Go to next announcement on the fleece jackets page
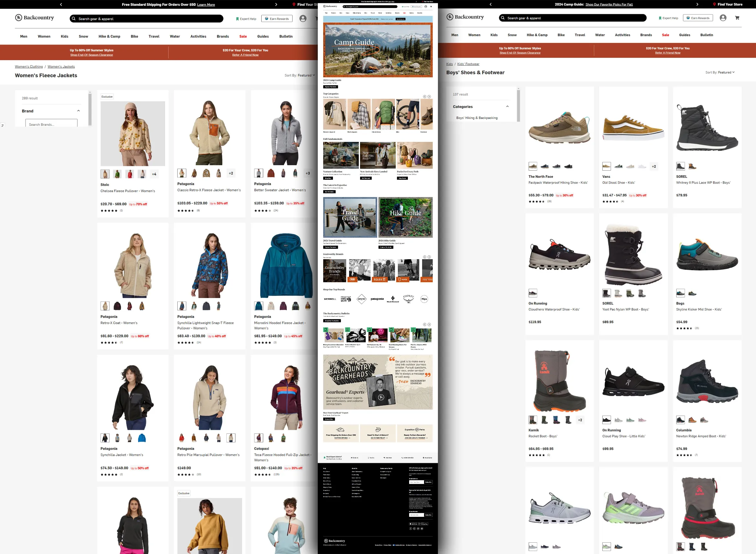Viewport: 756px width, 554px height. [276, 4]
